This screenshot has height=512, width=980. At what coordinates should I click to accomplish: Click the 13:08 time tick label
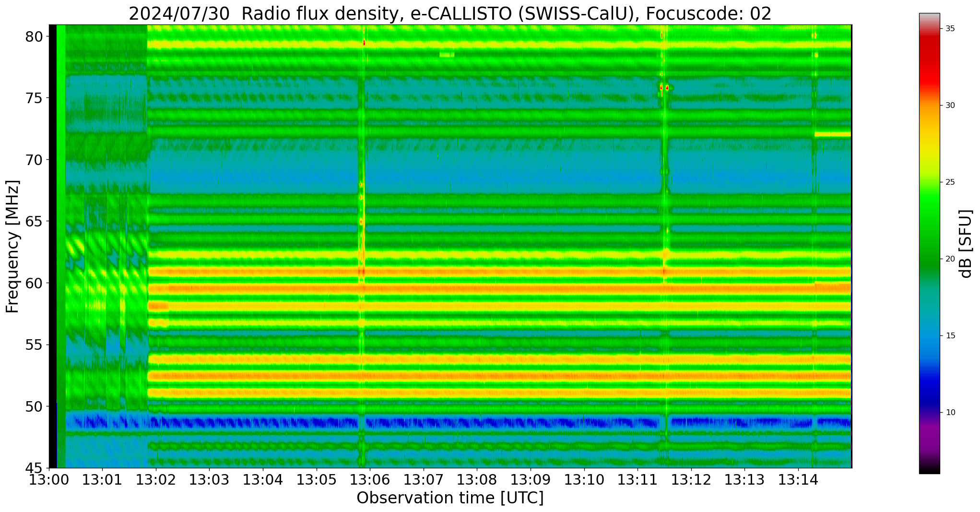[x=477, y=479]
